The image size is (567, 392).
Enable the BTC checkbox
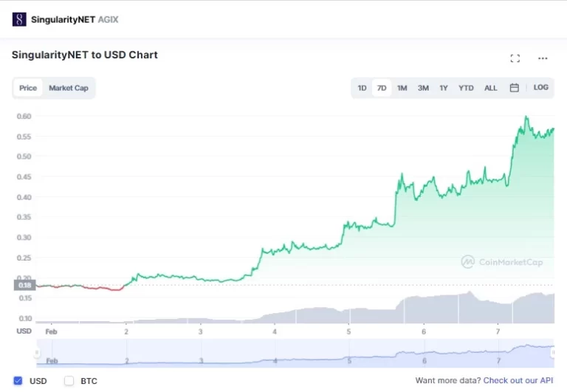click(x=69, y=380)
